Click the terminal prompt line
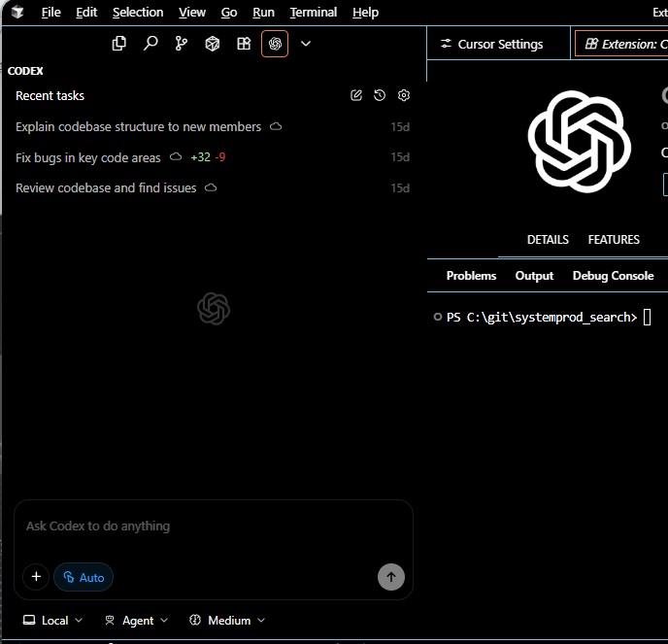Image resolution: width=668 pixels, height=644 pixels. [542, 317]
